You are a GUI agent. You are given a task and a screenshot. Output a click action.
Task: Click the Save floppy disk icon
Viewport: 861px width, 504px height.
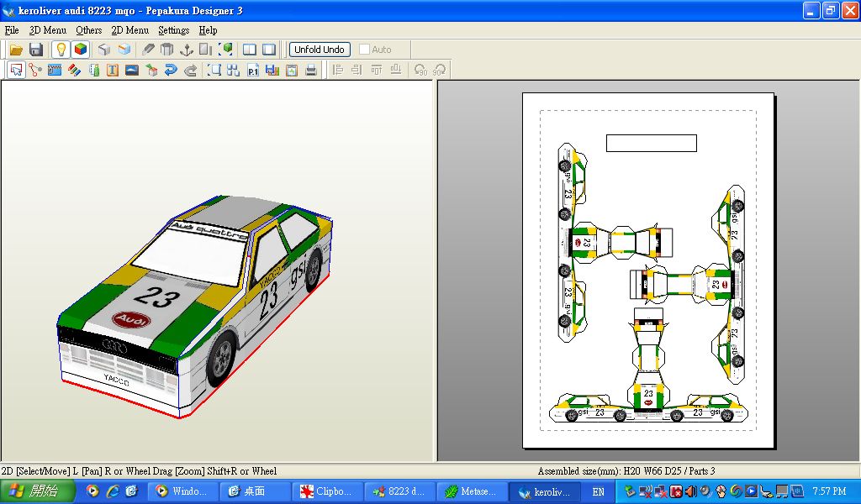point(36,50)
